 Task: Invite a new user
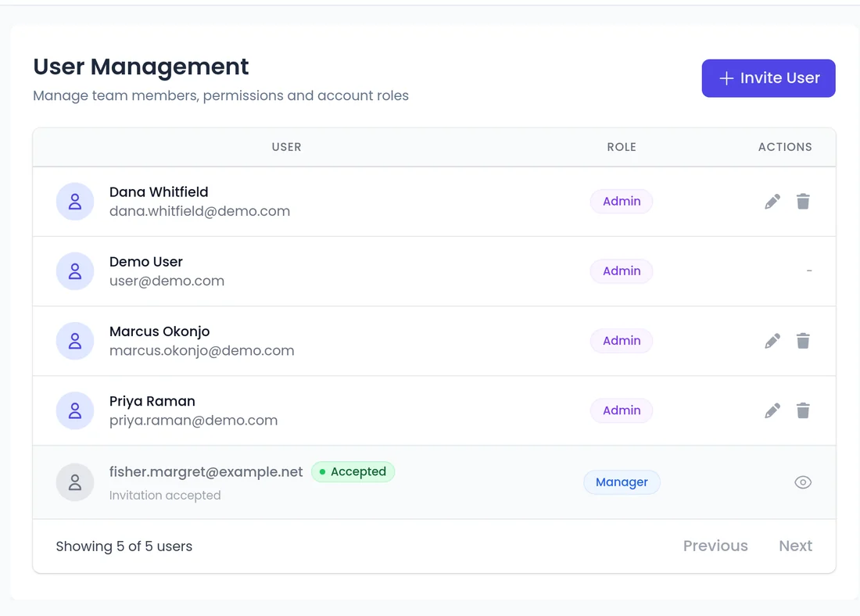click(x=769, y=78)
